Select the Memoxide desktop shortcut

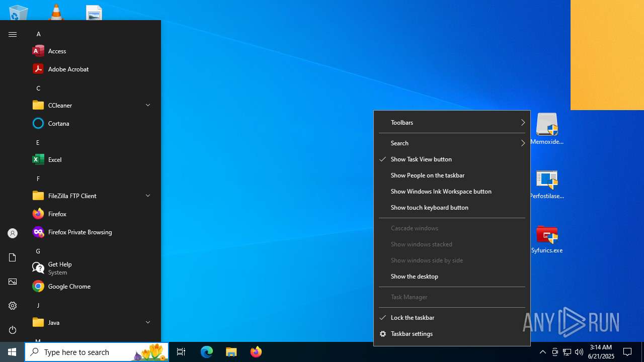point(547,129)
